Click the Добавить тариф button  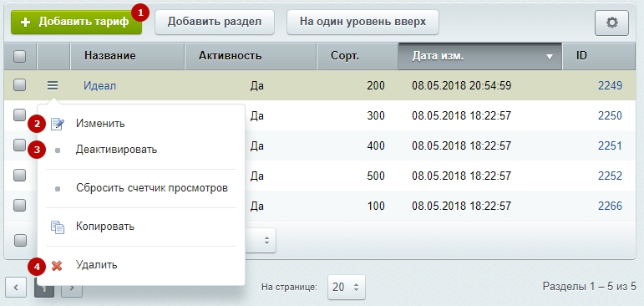[x=76, y=23]
